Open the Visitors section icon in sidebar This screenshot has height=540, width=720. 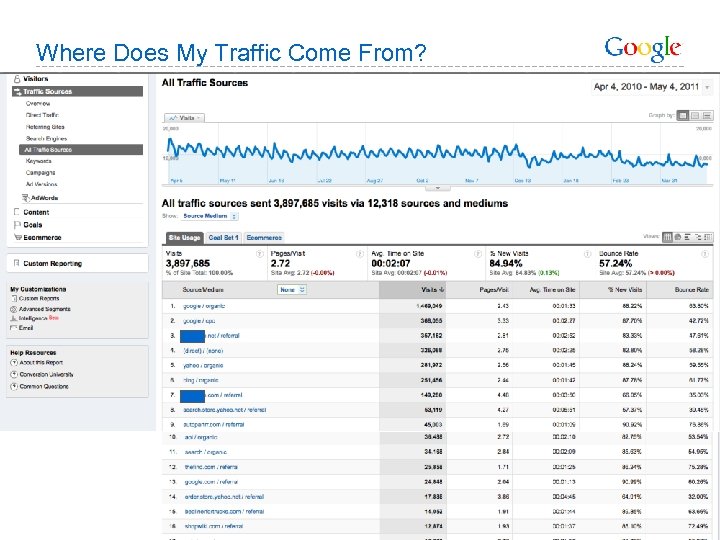17,79
